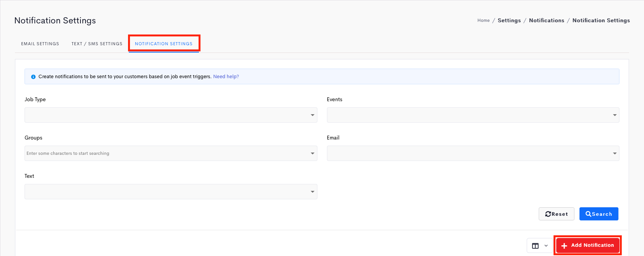Go to Home in the breadcrumb
644x256 pixels.
coord(483,20)
